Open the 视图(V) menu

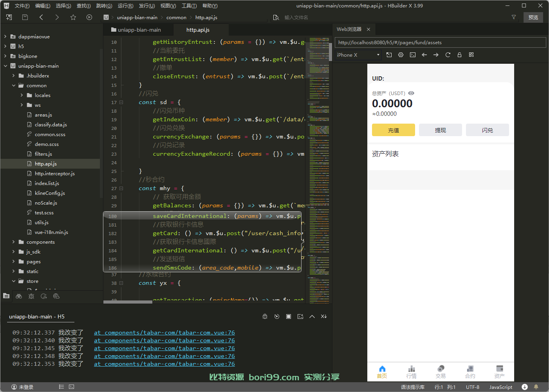[168, 6]
